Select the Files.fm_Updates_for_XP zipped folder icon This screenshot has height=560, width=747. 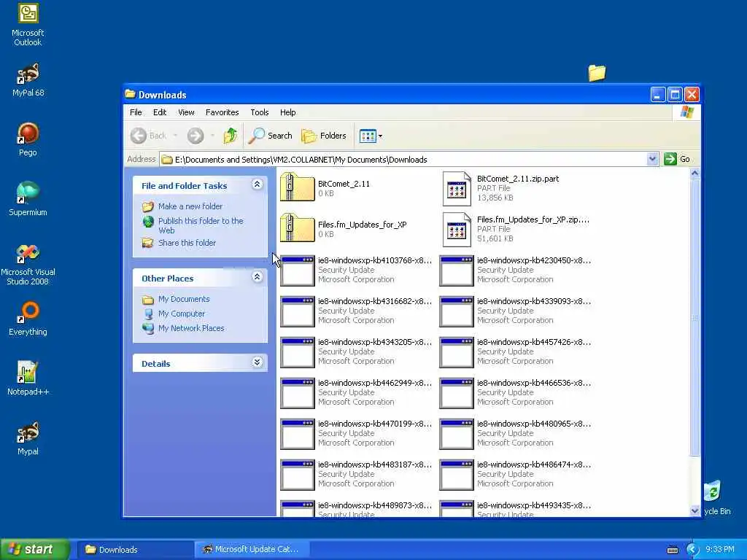(298, 228)
